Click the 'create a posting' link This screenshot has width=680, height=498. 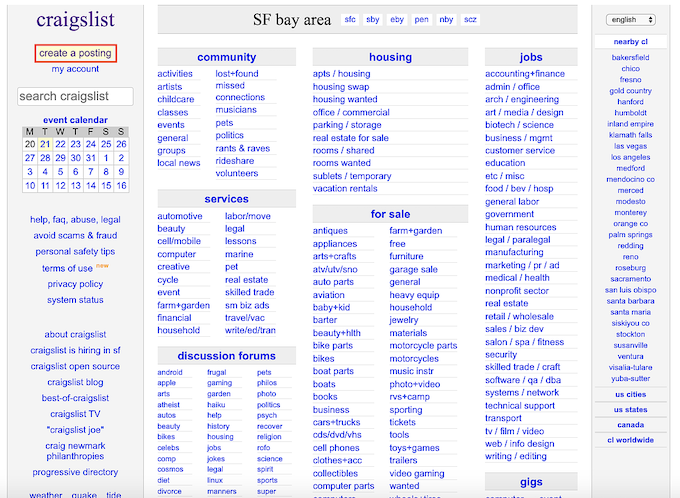tap(75, 52)
